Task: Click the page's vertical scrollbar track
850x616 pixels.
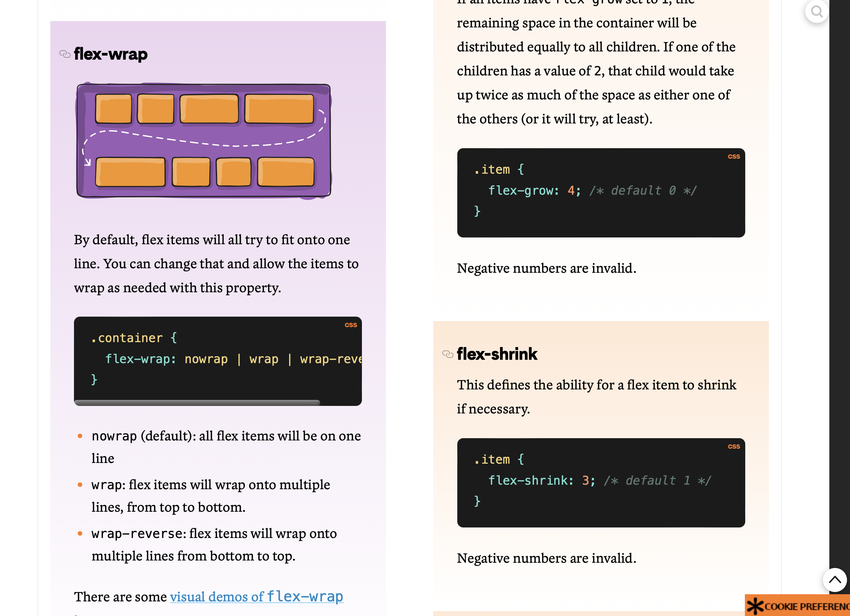Action: point(839,300)
